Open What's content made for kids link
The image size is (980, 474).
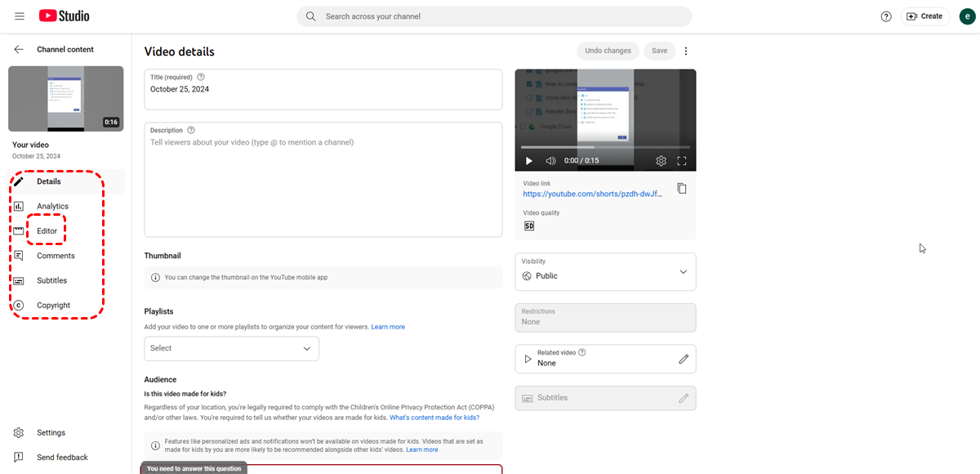click(434, 418)
